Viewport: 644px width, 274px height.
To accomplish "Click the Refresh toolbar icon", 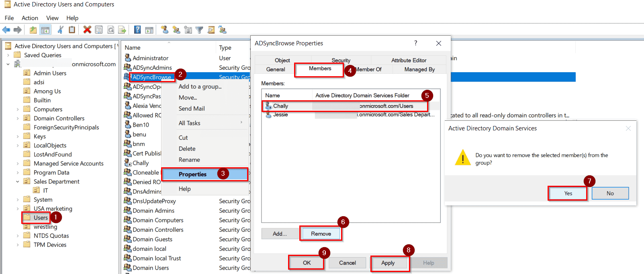I will (110, 30).
